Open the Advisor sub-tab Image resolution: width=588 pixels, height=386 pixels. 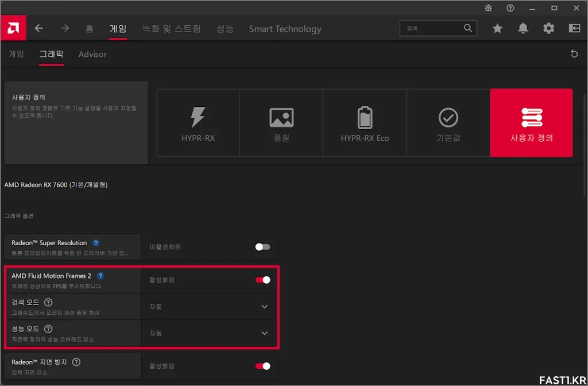click(92, 54)
